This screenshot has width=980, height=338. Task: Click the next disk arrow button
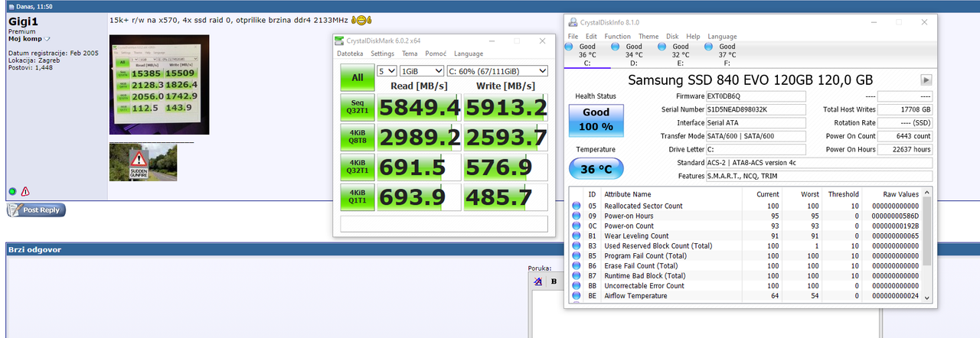point(926,80)
